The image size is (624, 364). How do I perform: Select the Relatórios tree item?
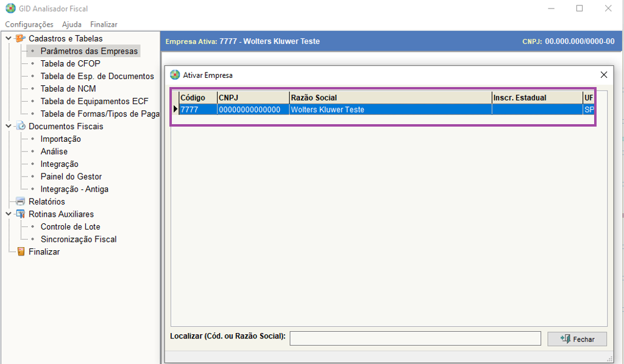click(x=46, y=201)
